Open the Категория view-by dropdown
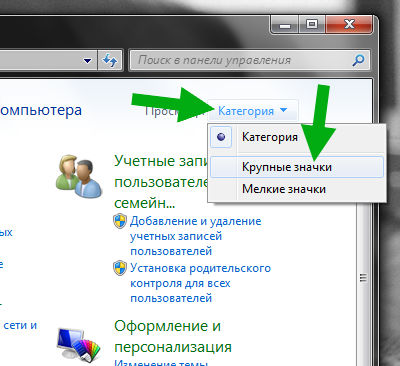This screenshot has height=366, width=400. click(x=253, y=111)
